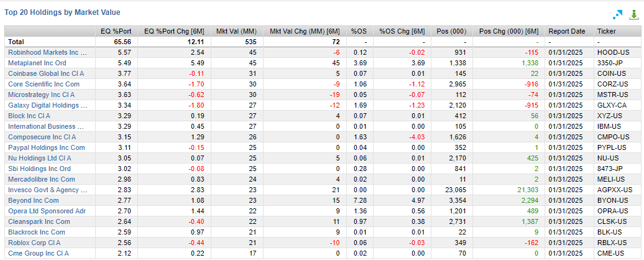Click ticker PYPL-US cell

612,147
